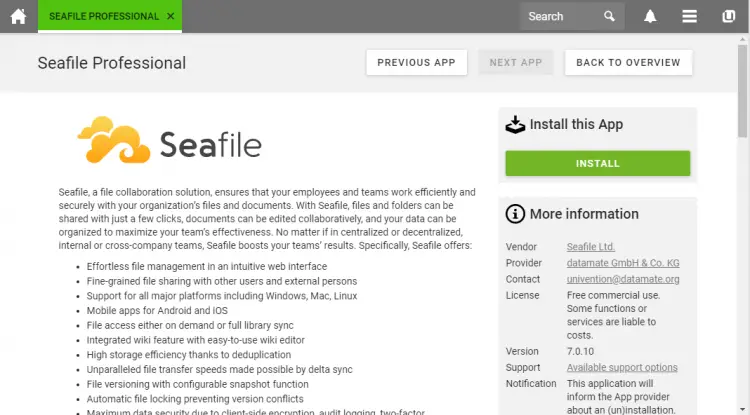
Task: Close the Seafile Professional tab
Action: [170, 16]
